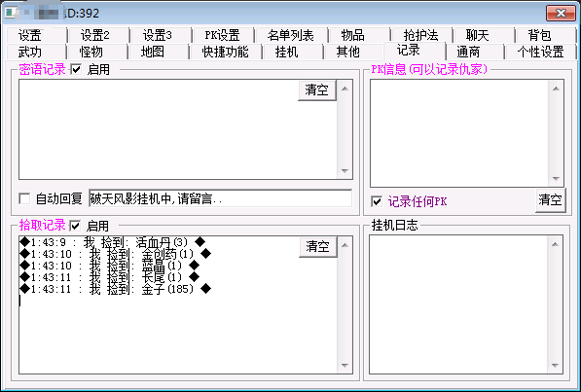Click down arrow of PK信息 scrollbar
581x392 pixels.
[556, 179]
